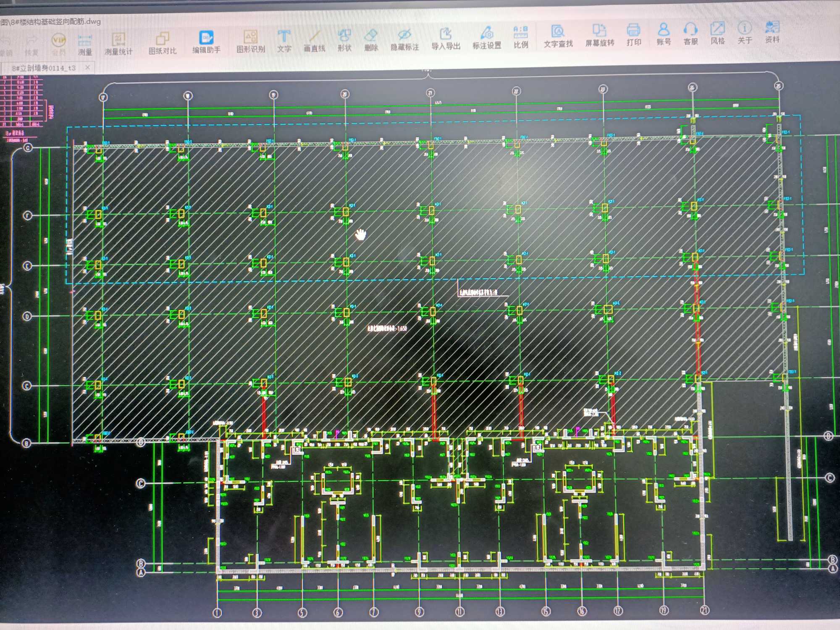The image size is (840, 630).
Task: Open 导入导出 import export
Action: coord(446,39)
